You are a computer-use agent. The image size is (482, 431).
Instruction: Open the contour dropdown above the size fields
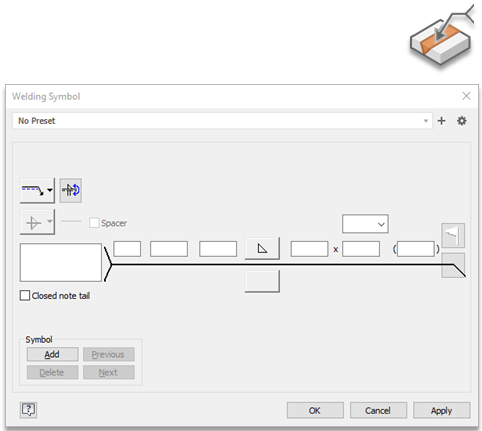pos(365,224)
